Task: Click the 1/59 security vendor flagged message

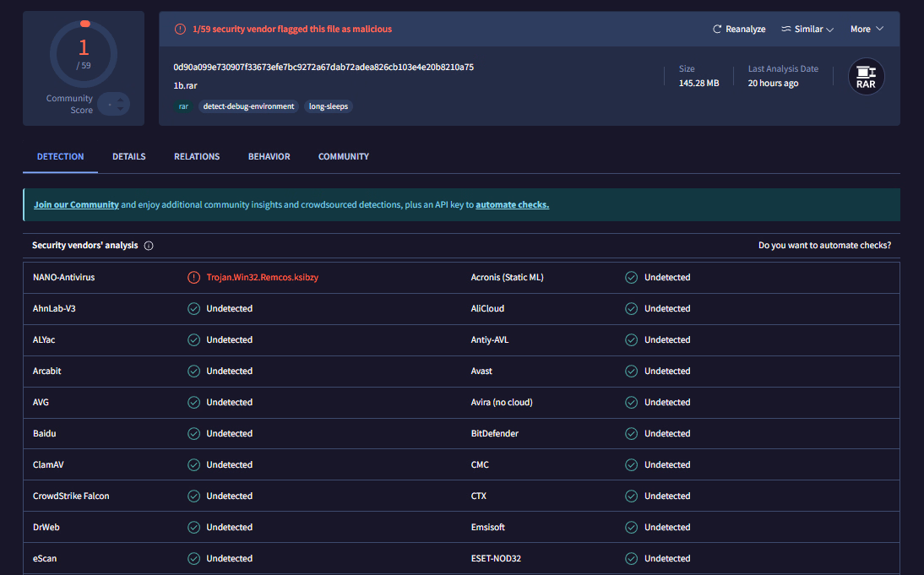Action: (292, 29)
